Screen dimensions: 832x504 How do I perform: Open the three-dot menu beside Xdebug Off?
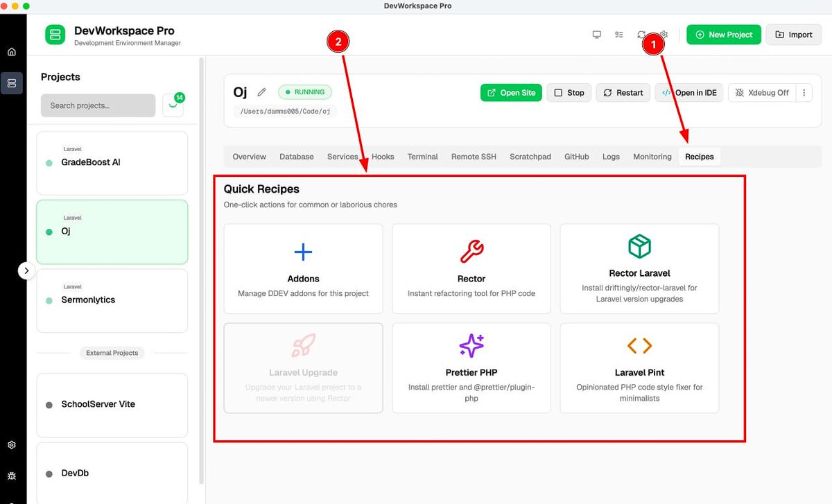[804, 92]
